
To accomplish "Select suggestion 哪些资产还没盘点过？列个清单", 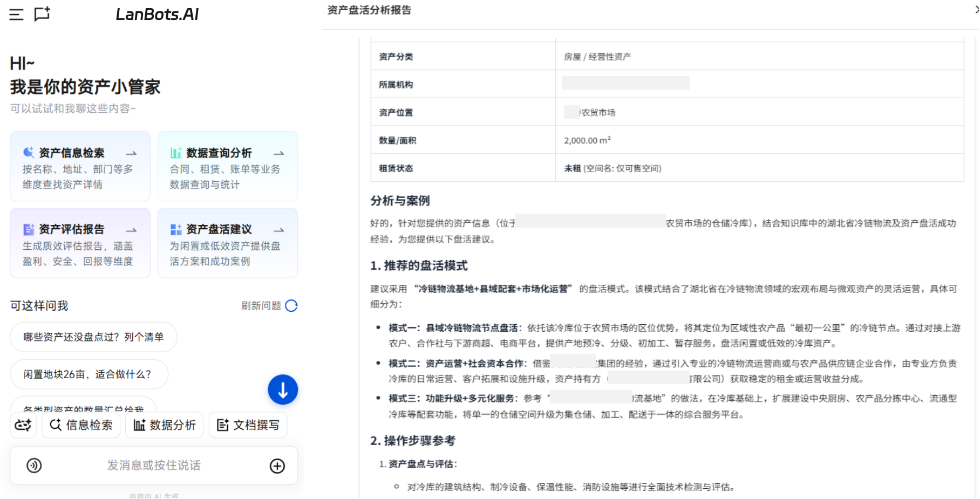I will pyautogui.click(x=93, y=337).
